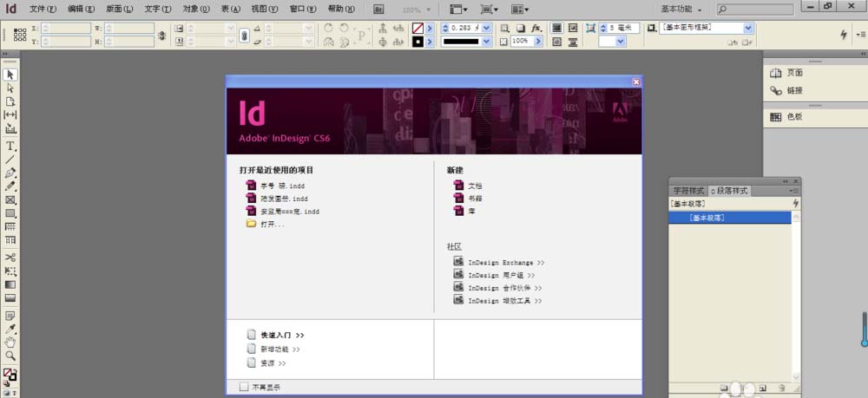Open the view options dropdown in top bar
The image size is (868, 398).
pos(458,10)
